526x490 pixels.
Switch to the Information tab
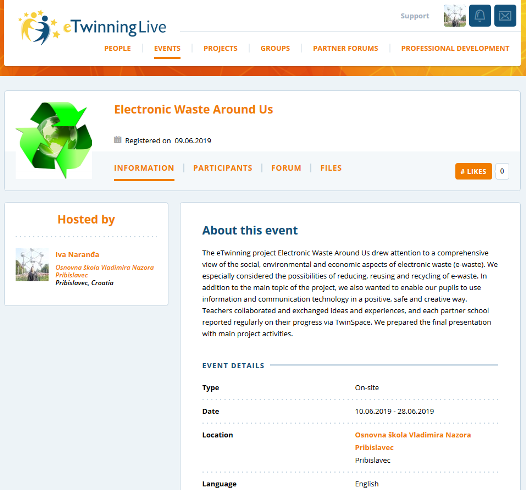point(144,168)
